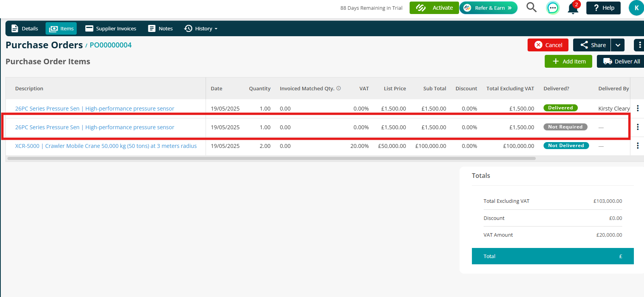644x297 pixels.
Task: Open the chat bubble messenger icon
Action: click(x=553, y=8)
